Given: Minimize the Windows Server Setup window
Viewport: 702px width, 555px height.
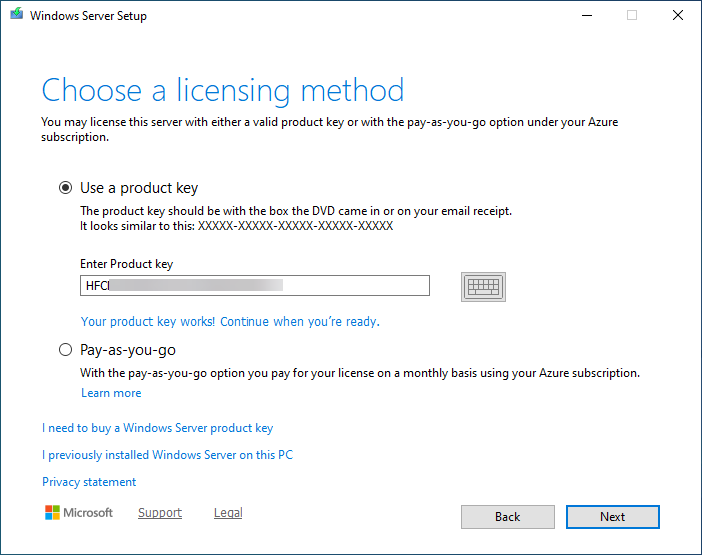Looking at the screenshot, I should tap(585, 15).
